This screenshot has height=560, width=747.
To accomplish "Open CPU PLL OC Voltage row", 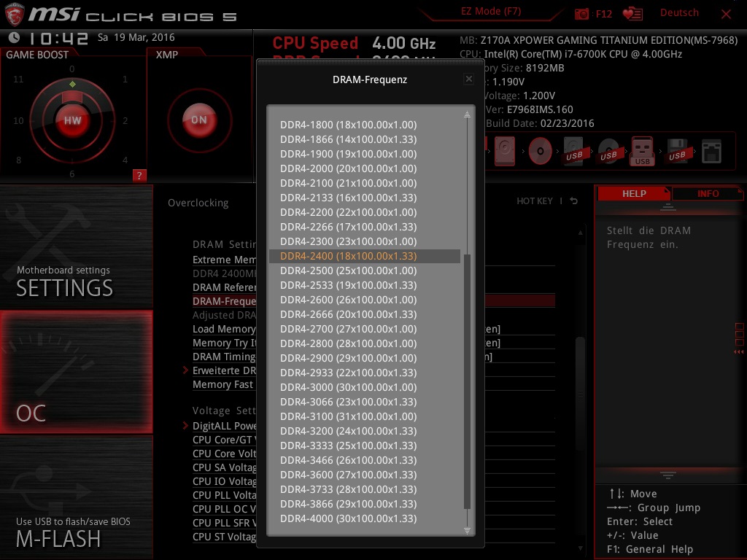I will tap(224, 509).
